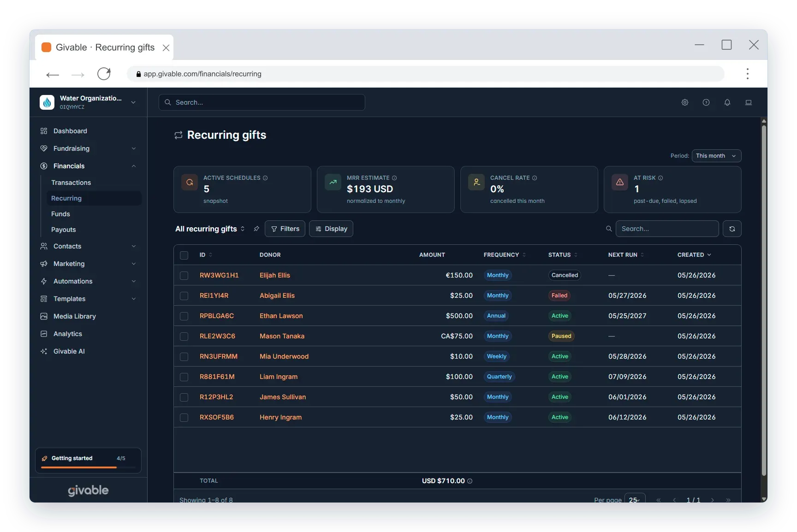Screen dimensions: 797x532
Task: Click the At Risk warning triangle icon
Action: (x=620, y=182)
